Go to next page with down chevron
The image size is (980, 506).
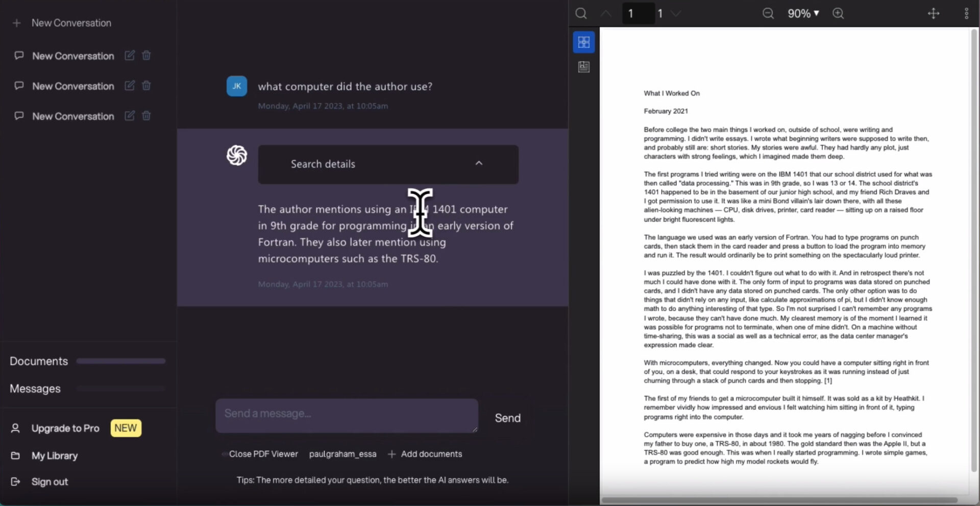click(x=676, y=14)
